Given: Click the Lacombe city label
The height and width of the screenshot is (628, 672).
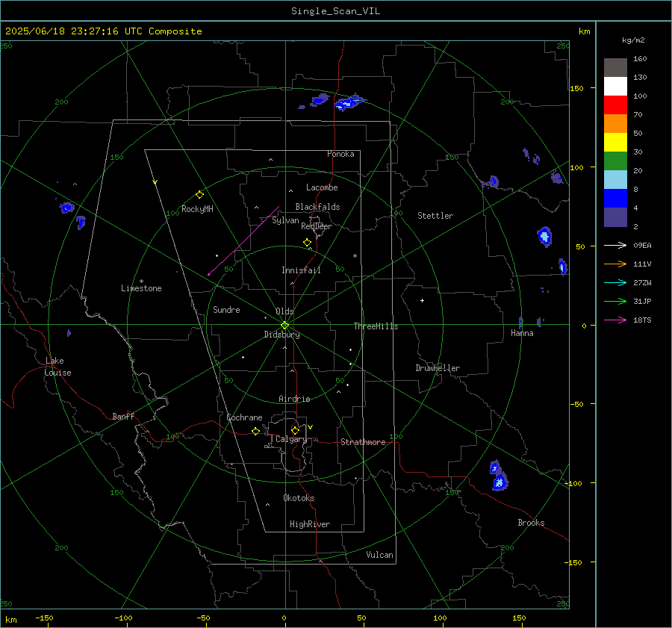Looking at the screenshot, I should click(322, 187).
